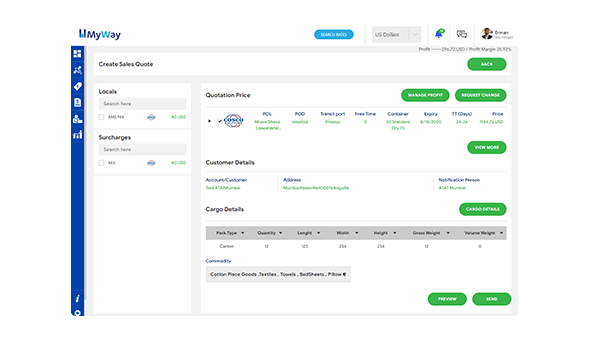Click the 'Istanbul' POD value

(x=300, y=122)
